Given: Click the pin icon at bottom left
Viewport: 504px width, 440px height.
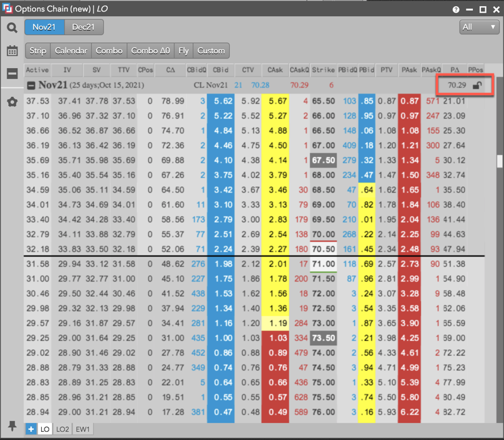Looking at the screenshot, I should pos(12,426).
